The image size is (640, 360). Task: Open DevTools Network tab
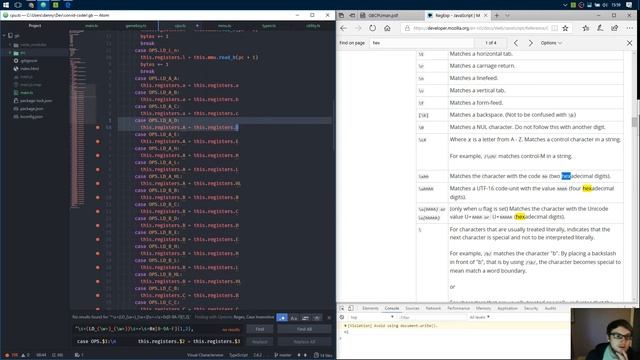(x=433, y=308)
